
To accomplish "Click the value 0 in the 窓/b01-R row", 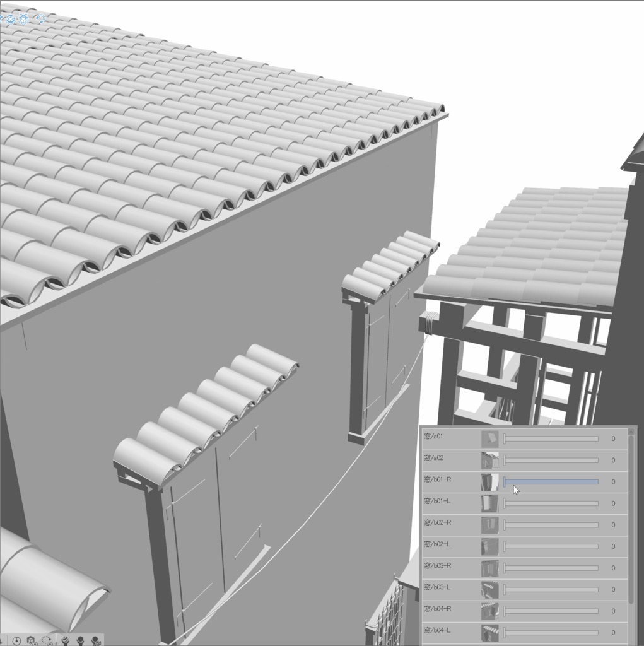I will click(614, 481).
